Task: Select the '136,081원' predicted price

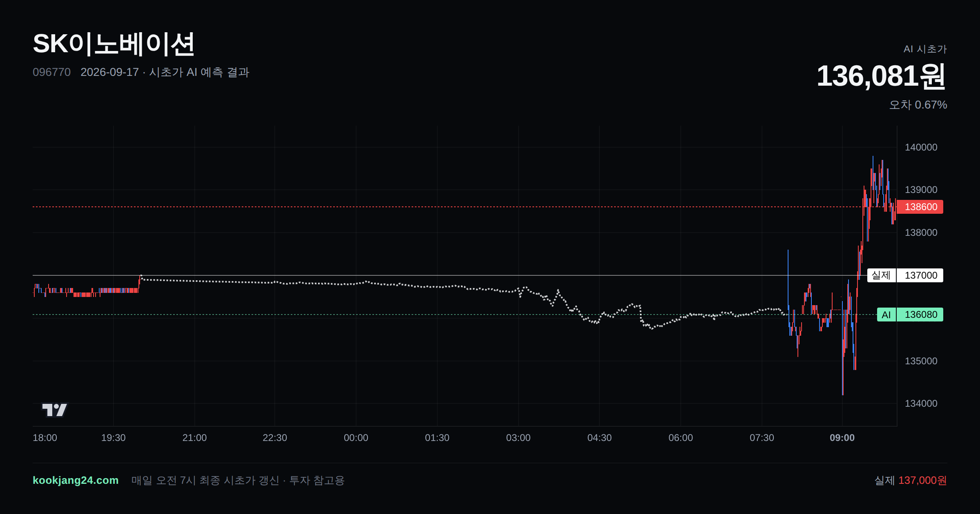Action: [x=881, y=76]
